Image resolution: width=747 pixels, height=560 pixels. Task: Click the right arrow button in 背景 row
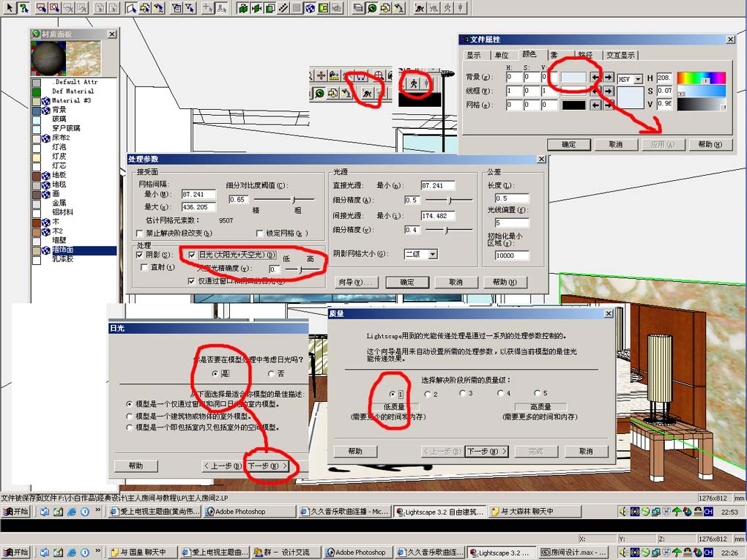pos(609,77)
